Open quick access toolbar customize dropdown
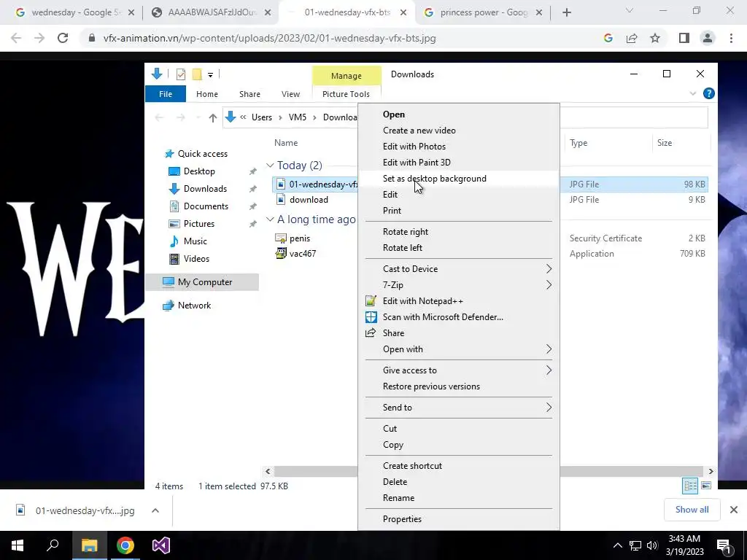The height and width of the screenshot is (560, 747). tap(210, 75)
